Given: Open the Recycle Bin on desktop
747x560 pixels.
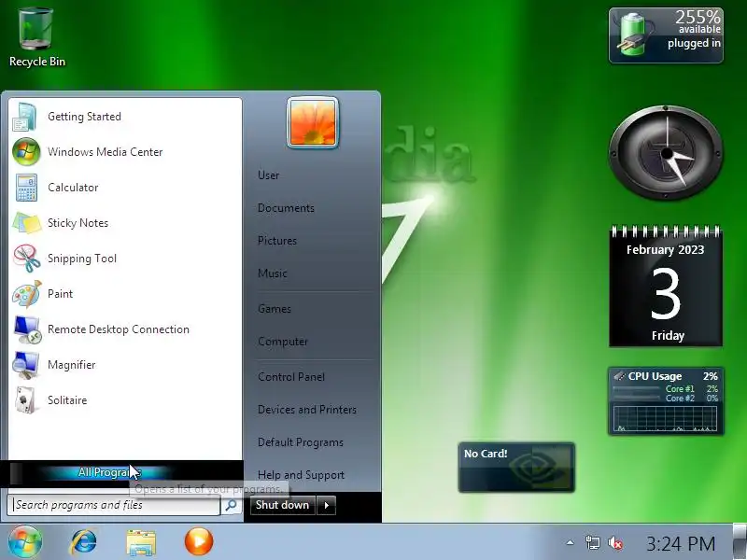Looking at the screenshot, I should [36, 37].
